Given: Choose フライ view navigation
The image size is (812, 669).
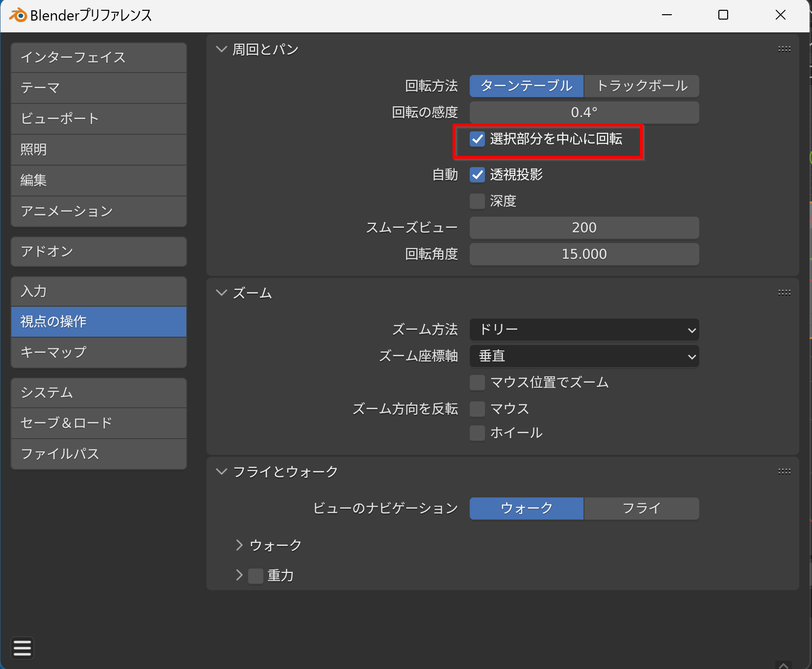Looking at the screenshot, I should click(642, 509).
